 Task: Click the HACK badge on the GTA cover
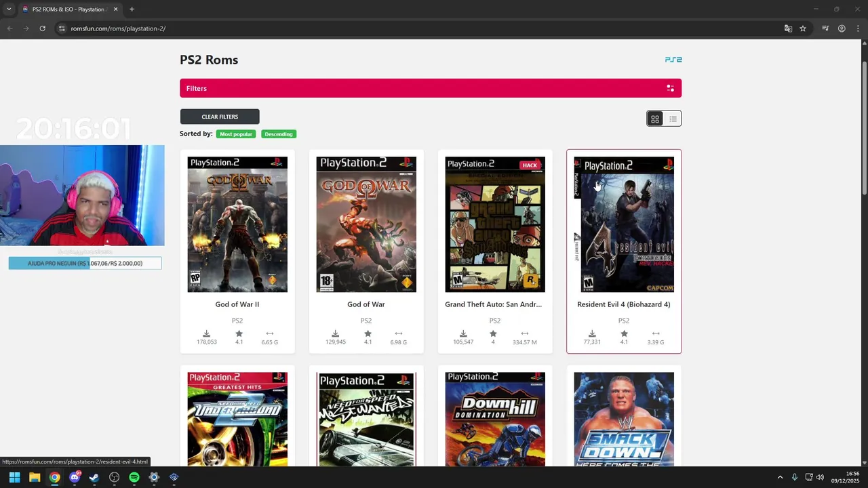pyautogui.click(x=530, y=165)
